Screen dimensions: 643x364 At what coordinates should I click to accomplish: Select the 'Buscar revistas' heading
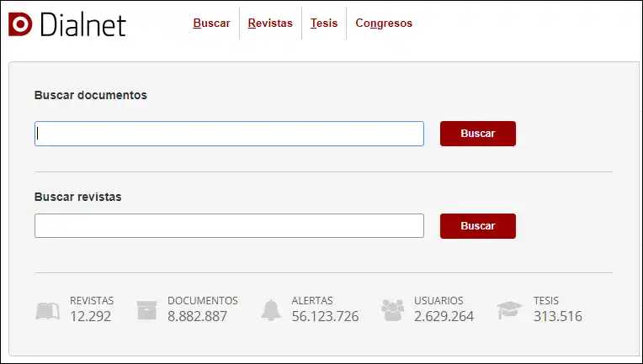point(78,197)
